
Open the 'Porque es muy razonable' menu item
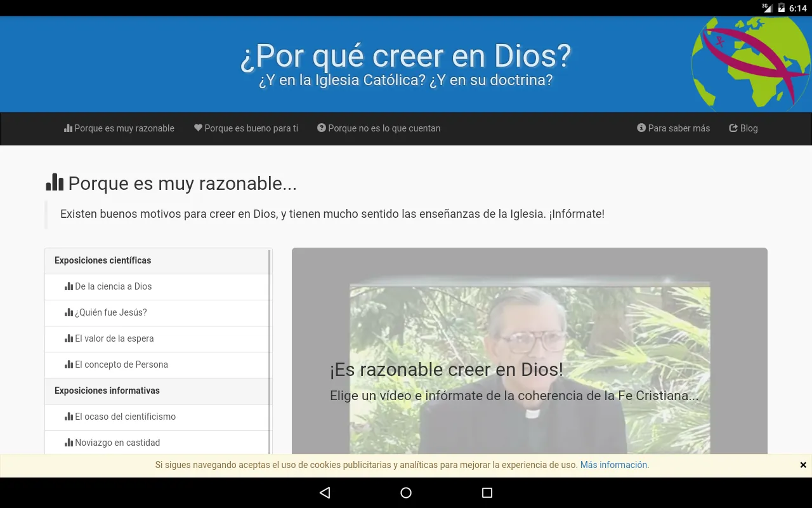[x=119, y=128]
